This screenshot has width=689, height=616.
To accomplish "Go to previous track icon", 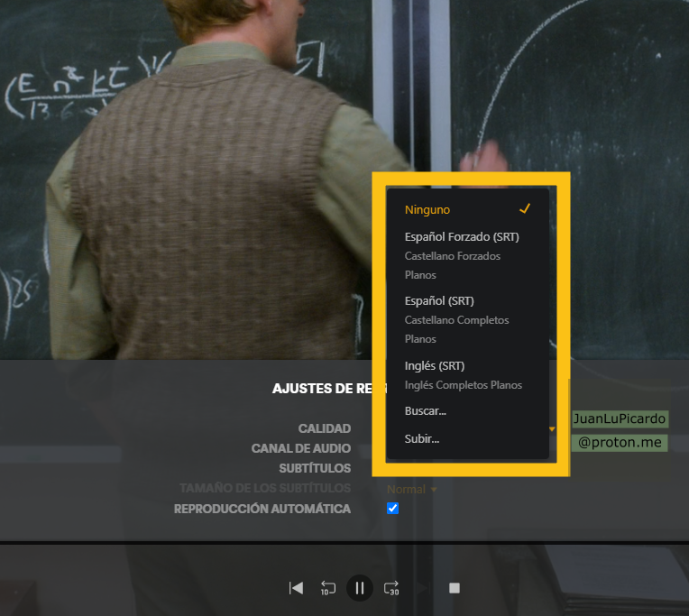I will tap(296, 588).
